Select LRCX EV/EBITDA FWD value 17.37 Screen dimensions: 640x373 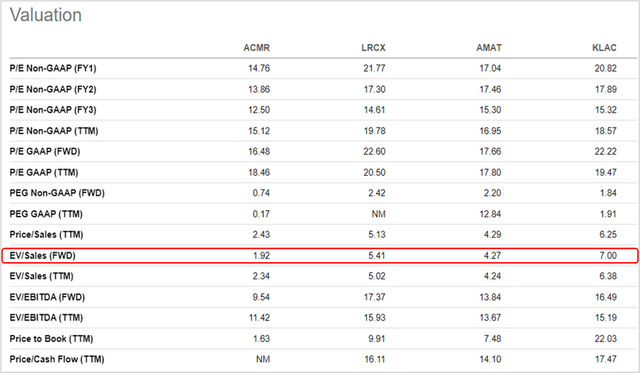click(x=374, y=297)
